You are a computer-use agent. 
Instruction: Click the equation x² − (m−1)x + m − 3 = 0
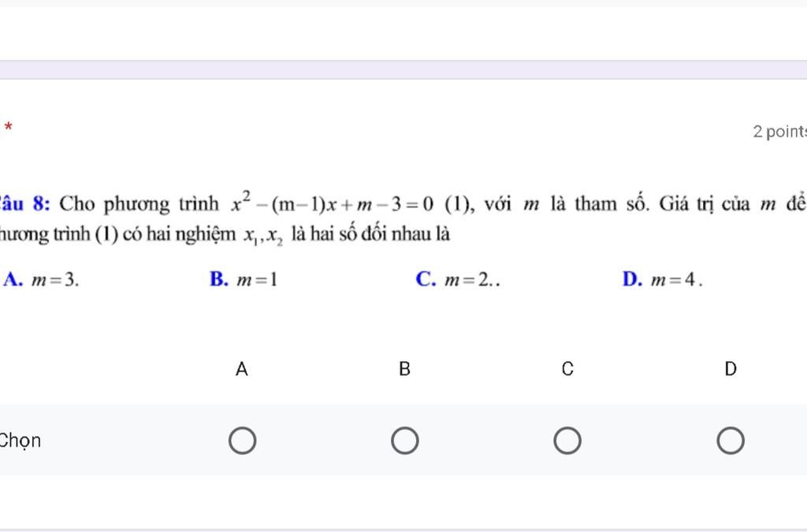click(333, 203)
